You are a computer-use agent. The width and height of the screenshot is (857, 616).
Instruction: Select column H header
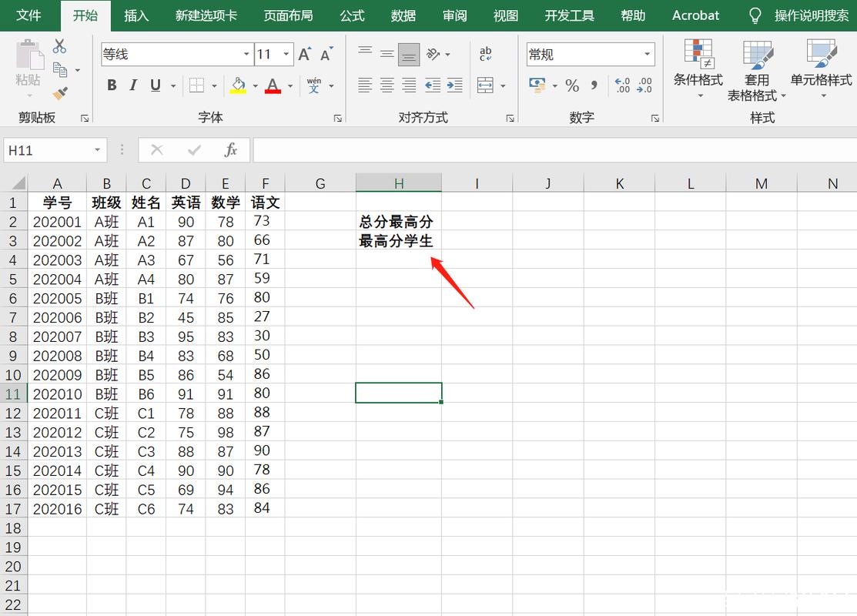[x=398, y=183]
